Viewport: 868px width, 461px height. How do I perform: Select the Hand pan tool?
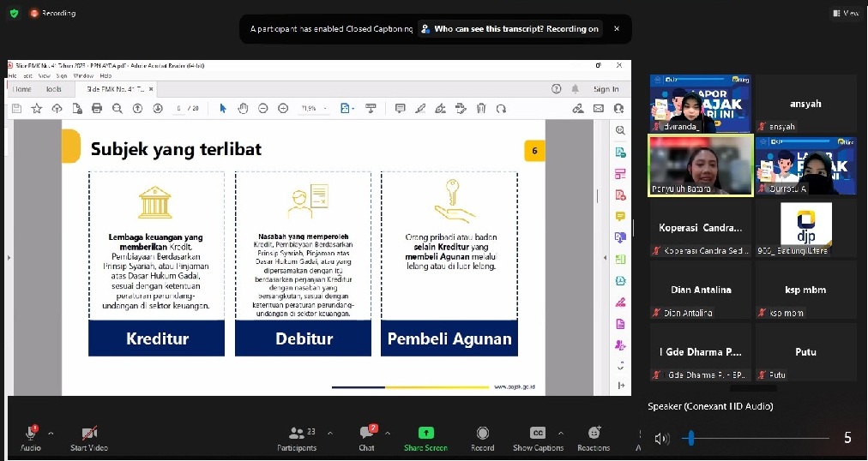243,108
